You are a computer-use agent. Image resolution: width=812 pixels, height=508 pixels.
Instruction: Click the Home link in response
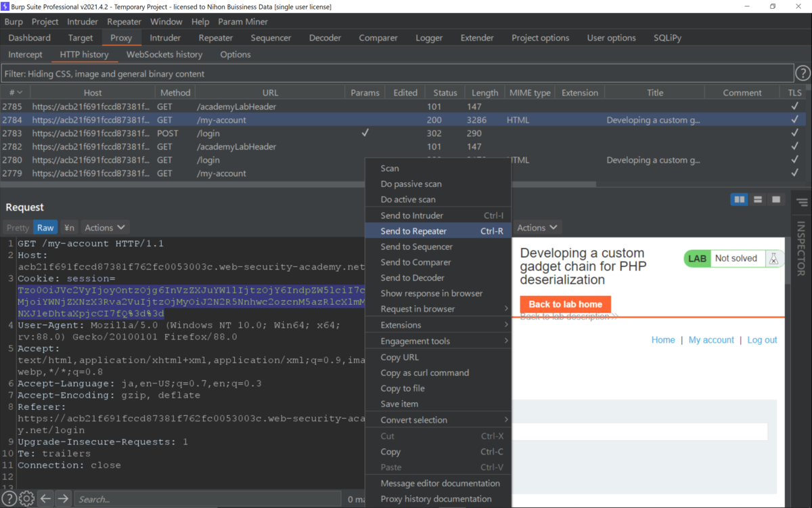click(x=663, y=340)
